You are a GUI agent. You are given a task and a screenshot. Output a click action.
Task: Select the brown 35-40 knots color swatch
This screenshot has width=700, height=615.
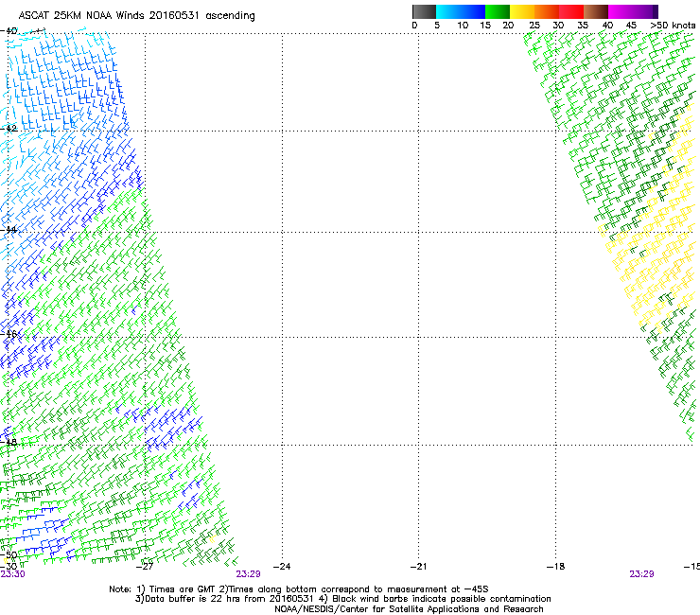(596, 11)
